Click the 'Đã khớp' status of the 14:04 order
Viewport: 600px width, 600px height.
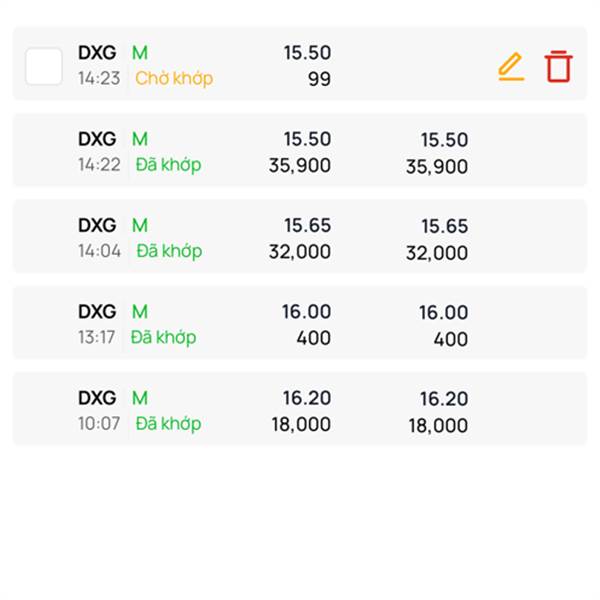pos(168,251)
